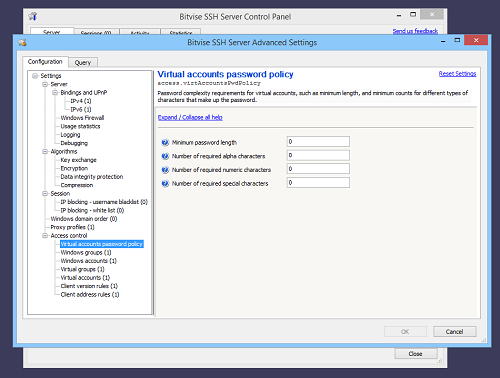500x378 pixels.
Task: Select Client address rules (1) item
Action: 90,294
